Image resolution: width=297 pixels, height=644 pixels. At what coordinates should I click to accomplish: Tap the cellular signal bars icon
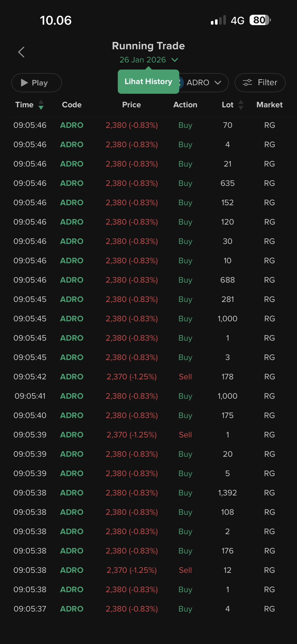coord(218,20)
